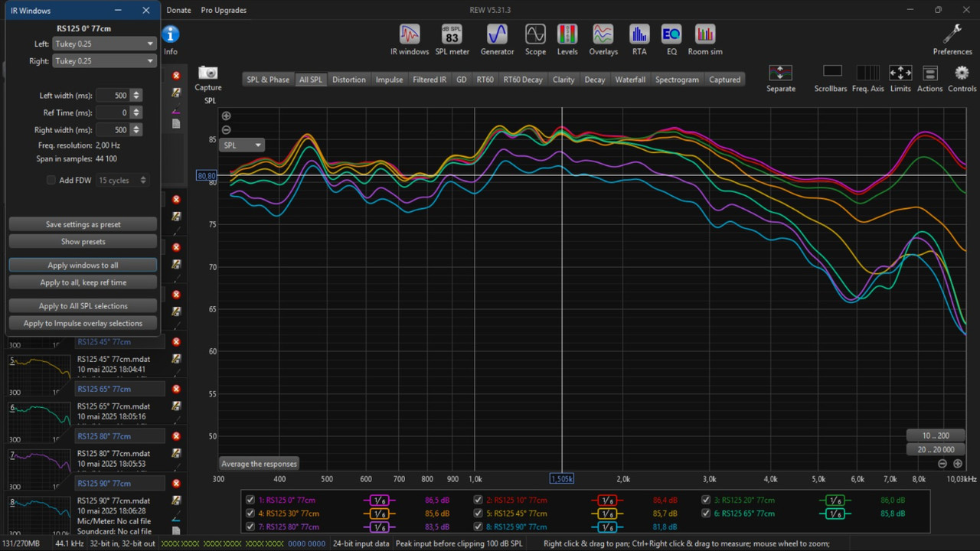Switch to the Spectrogram tab
This screenshot has width=980, height=551.
[x=677, y=80]
